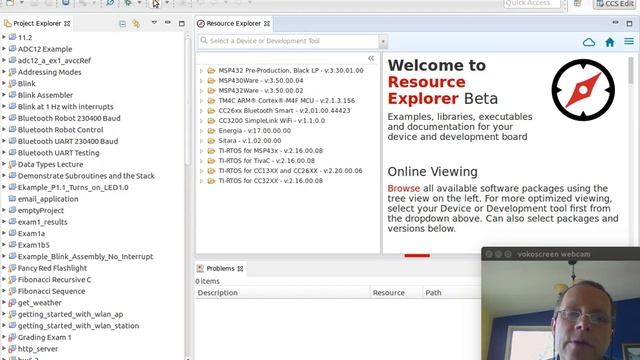Click the CCS Edit perspective button
This screenshot has width=640, height=360.
[x=616, y=4]
